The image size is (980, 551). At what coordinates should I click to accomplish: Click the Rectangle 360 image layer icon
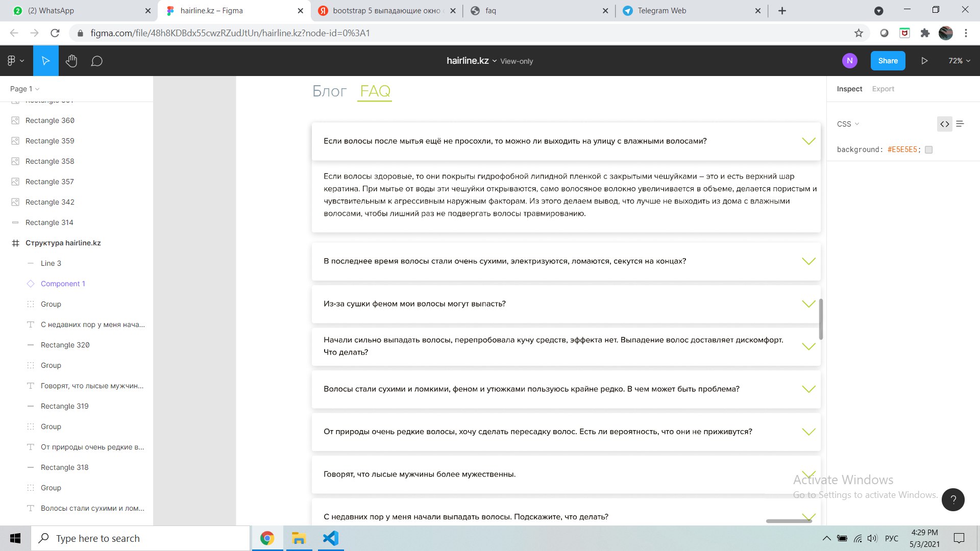(15, 120)
